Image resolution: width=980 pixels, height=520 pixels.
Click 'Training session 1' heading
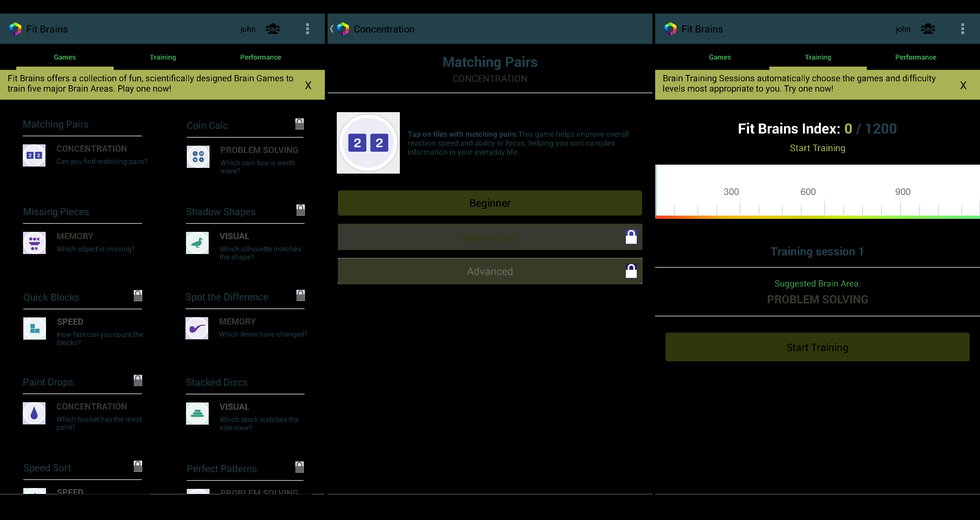coord(817,252)
